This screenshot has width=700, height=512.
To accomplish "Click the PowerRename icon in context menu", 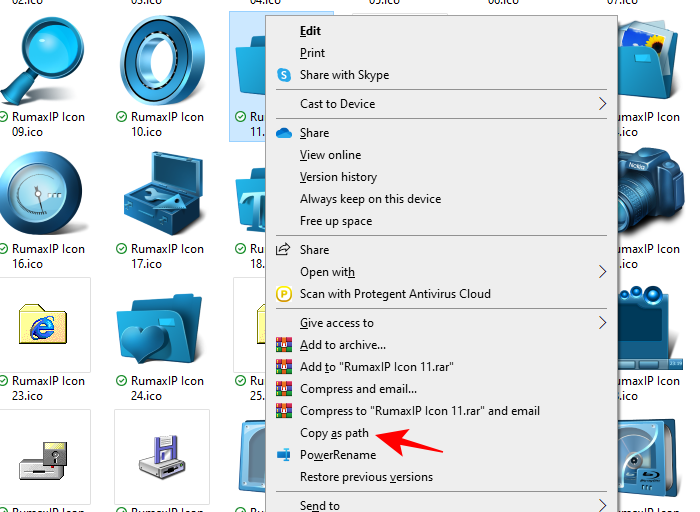I will point(283,455).
